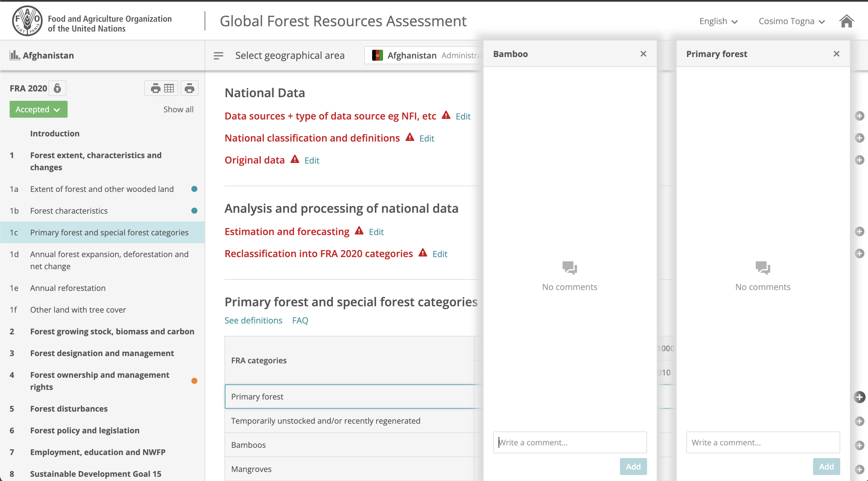Click the filter icon beside Select geographical area
868x481 pixels.
tap(218, 55)
